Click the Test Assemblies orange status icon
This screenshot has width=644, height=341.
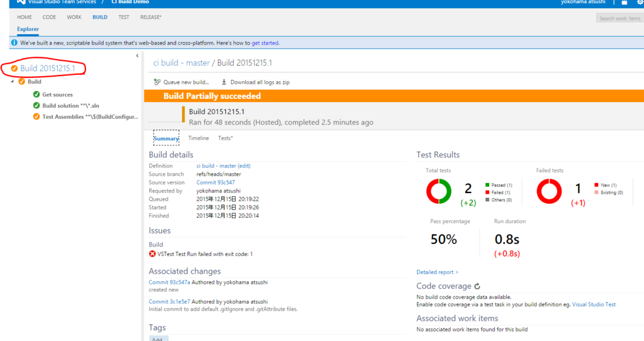(36, 116)
